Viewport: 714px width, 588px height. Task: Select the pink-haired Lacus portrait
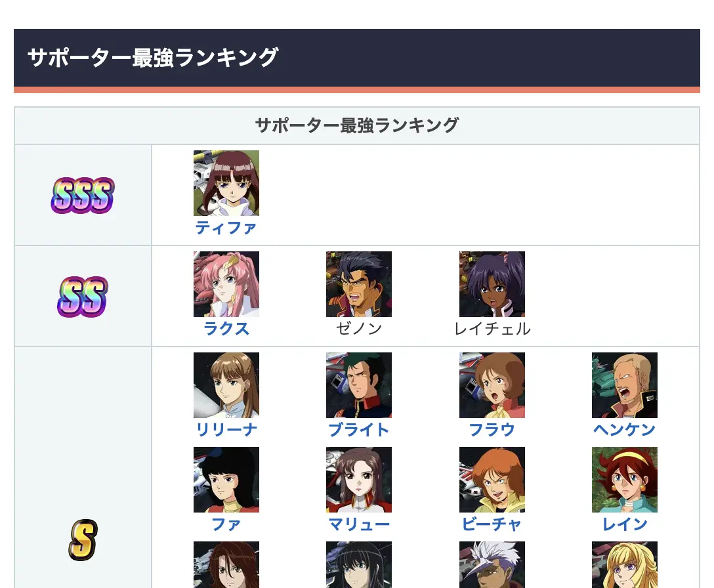pos(226,284)
